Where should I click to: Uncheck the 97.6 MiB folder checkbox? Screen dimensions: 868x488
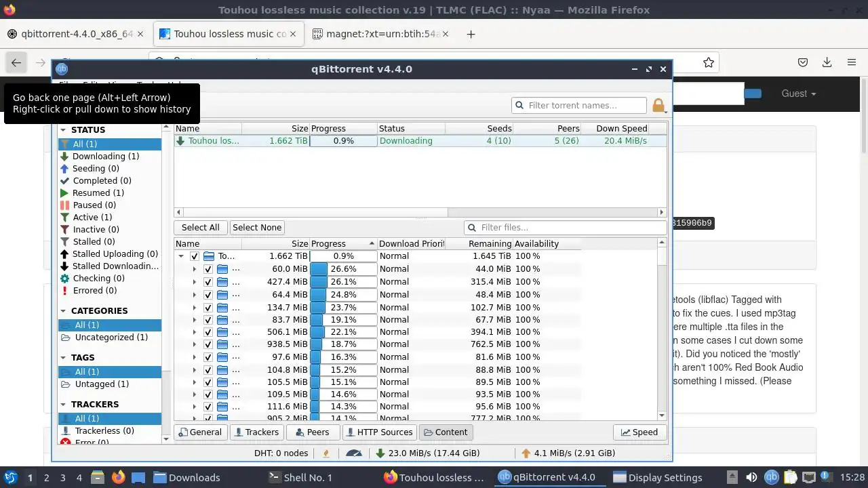[x=208, y=357]
